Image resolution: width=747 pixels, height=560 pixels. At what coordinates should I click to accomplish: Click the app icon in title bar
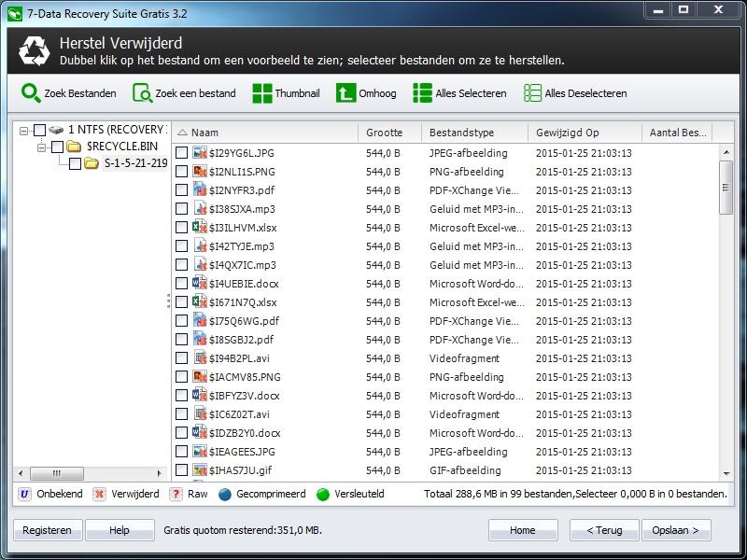(x=15, y=14)
